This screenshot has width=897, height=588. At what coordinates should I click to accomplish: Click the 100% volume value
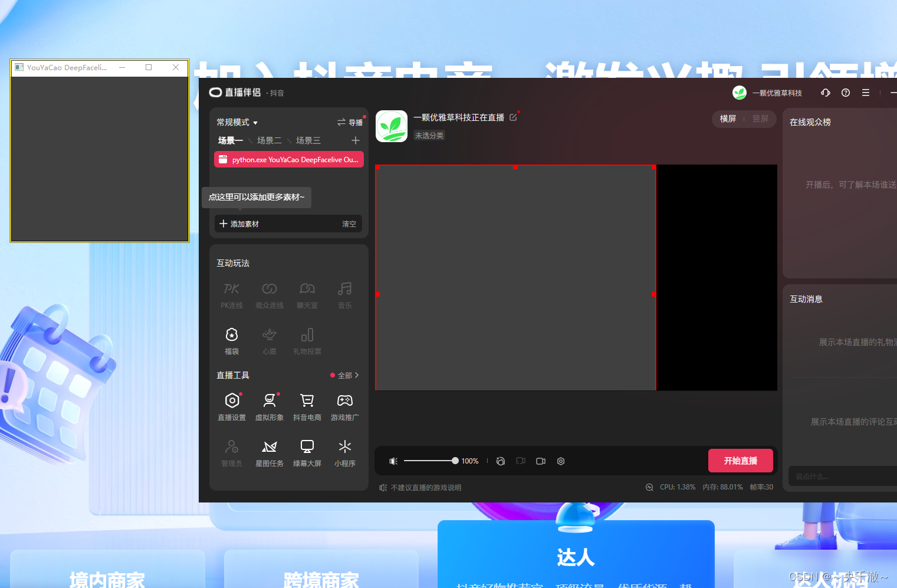(x=470, y=461)
